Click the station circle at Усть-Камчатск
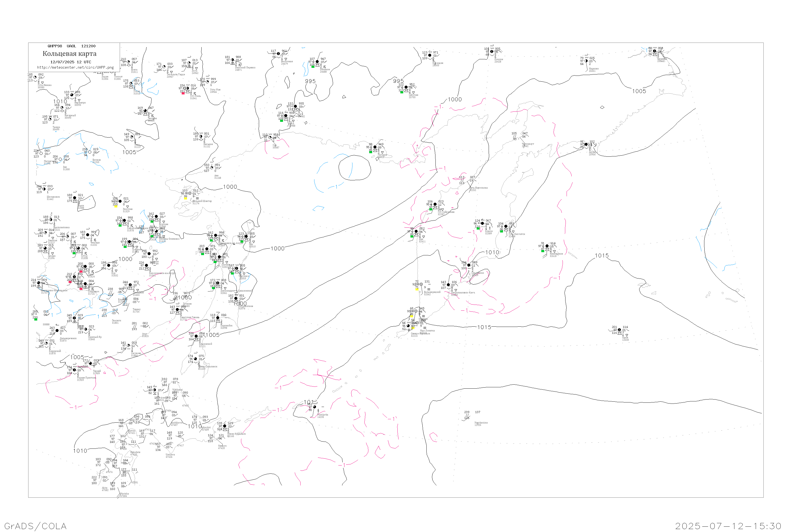798x532 pixels. point(506,226)
